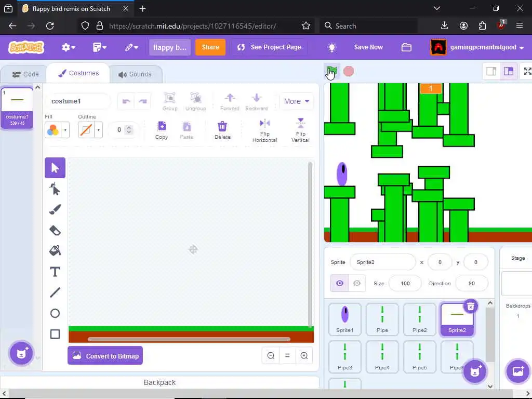Viewport: 532px width, 399px height.
Task: Stop the project with the red stop button
Action: tap(349, 71)
